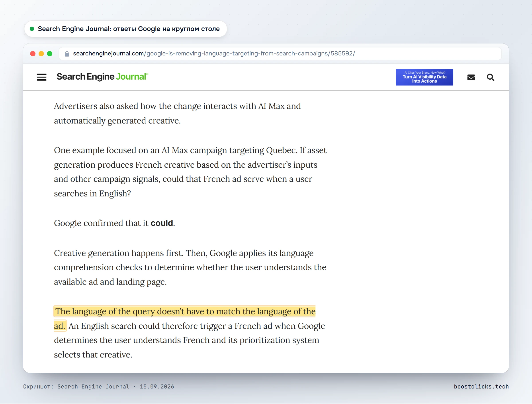532x404 pixels.
Task: Click the boostclicks.tech label
Action: tap(481, 387)
